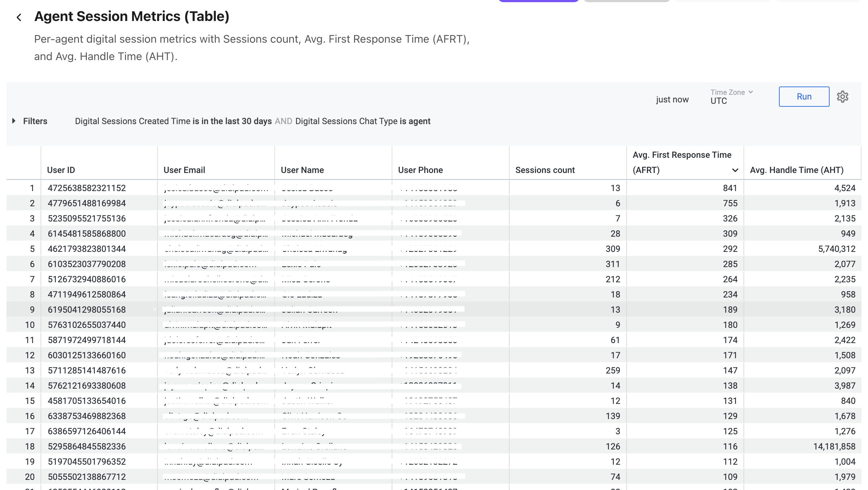Click the purple pill button at top
This screenshot has width=868, height=490.
click(x=539, y=1)
